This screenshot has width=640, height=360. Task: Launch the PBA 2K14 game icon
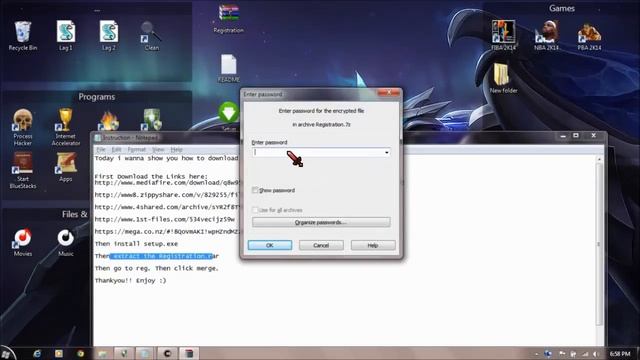tap(589, 36)
